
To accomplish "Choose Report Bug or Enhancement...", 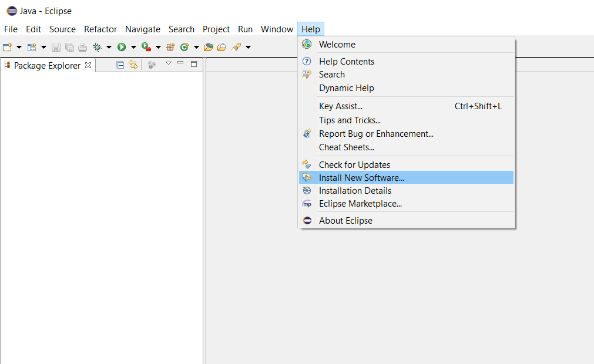I will (406, 134).
